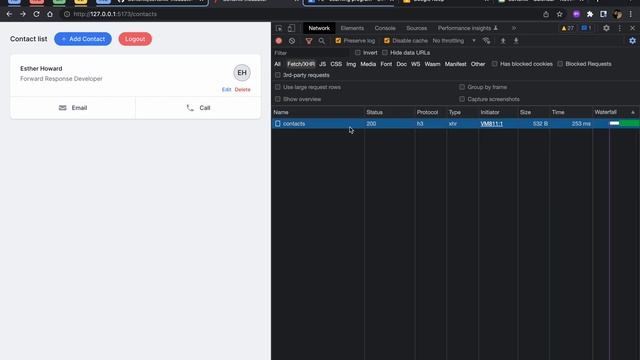This screenshot has height=360, width=640.
Task: Click the browser address bar URL
Action: click(115, 14)
